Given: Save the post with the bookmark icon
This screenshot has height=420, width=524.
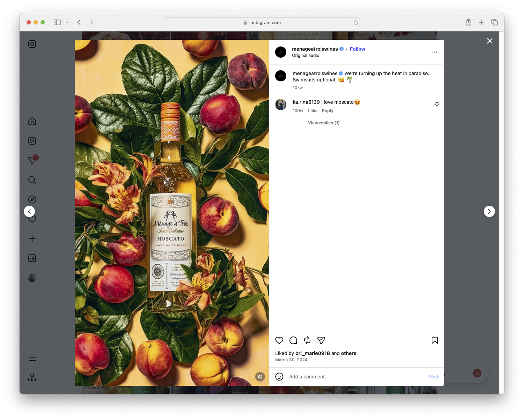Looking at the screenshot, I should click(x=435, y=340).
